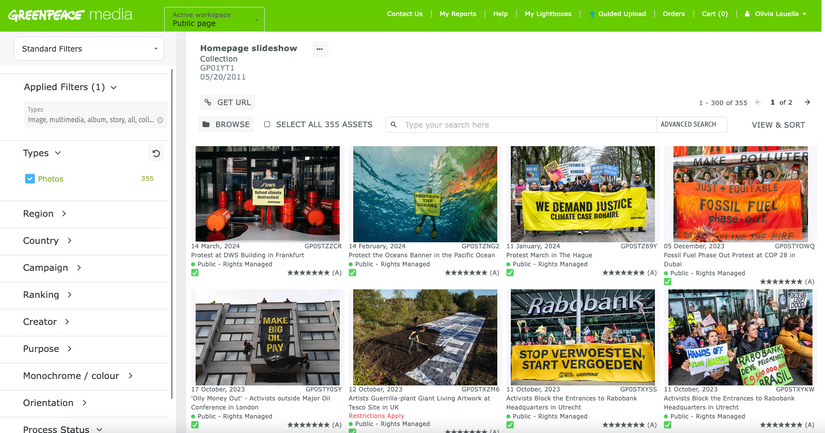Open the collection's three-dot options menu

320,49
